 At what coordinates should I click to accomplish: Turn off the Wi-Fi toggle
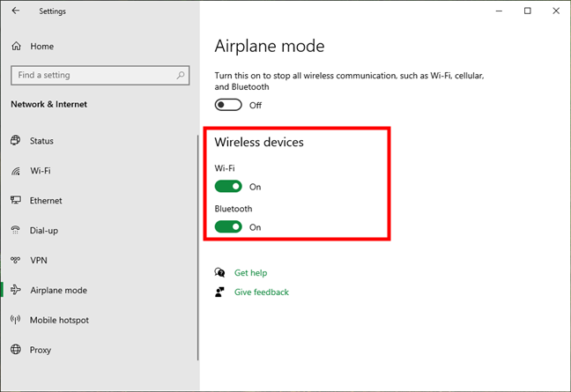228,187
